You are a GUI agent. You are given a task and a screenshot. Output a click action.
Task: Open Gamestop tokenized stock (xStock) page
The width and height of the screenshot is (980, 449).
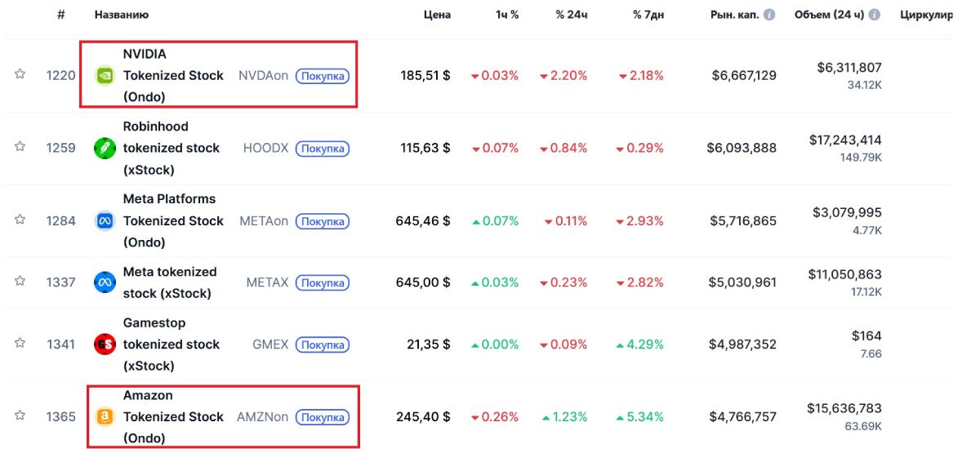171,345
